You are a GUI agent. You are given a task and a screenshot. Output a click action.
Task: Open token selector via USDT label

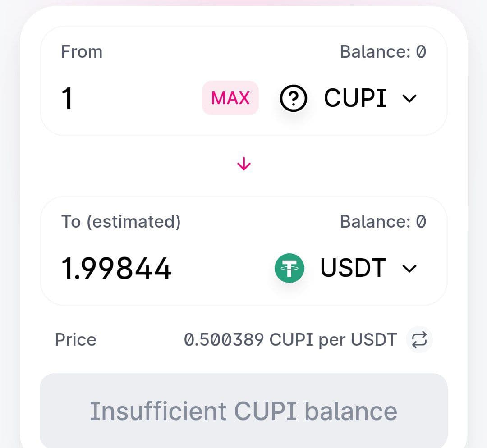pyautogui.click(x=353, y=268)
